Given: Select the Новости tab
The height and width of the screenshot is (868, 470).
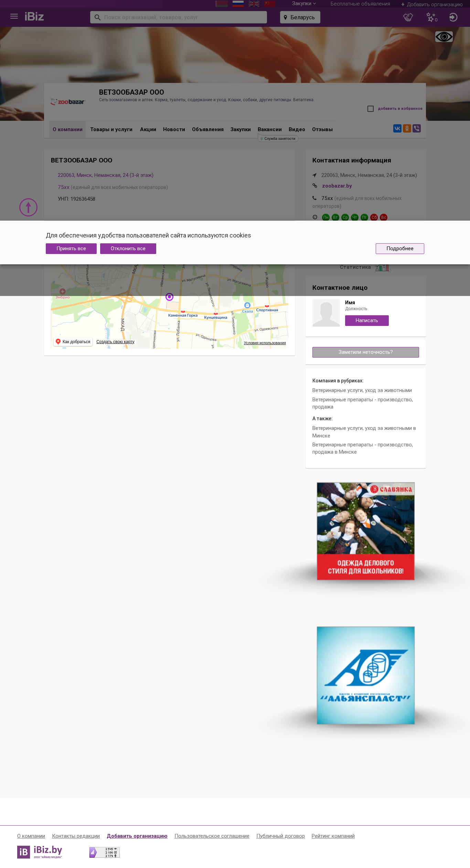Looking at the screenshot, I should click(174, 129).
